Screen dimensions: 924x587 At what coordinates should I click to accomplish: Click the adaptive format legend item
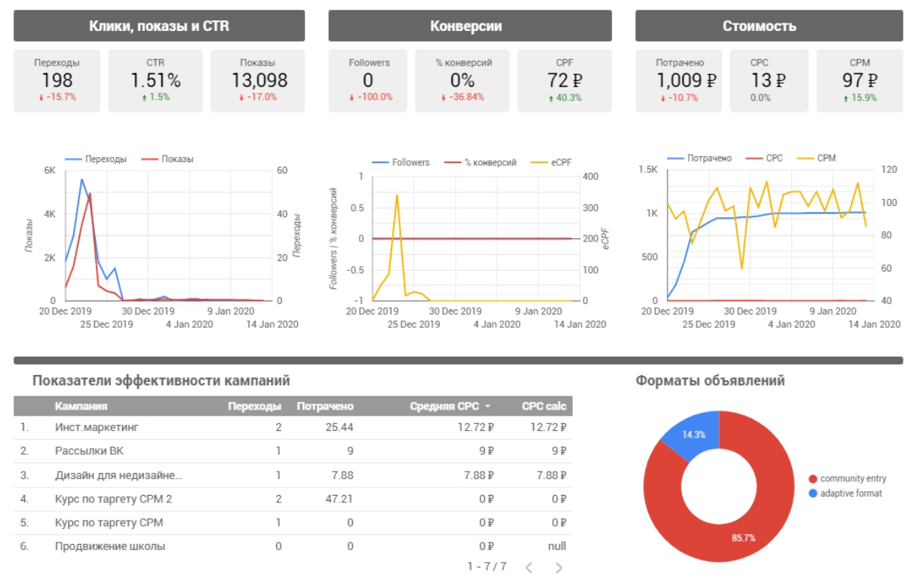851,493
